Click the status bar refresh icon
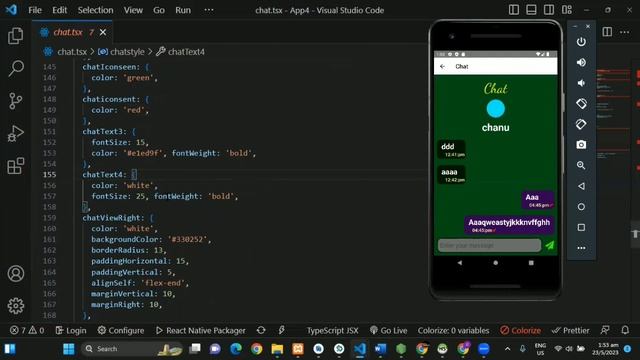 coord(261,330)
